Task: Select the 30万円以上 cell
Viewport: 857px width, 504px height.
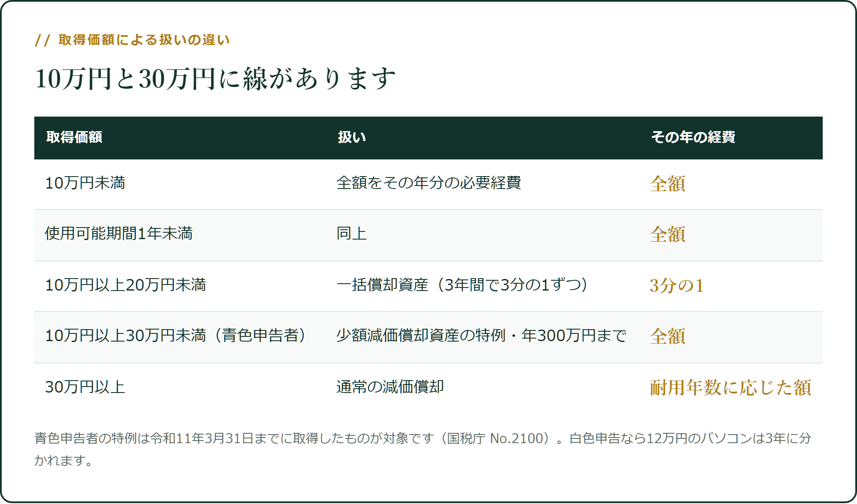Action: point(85,387)
